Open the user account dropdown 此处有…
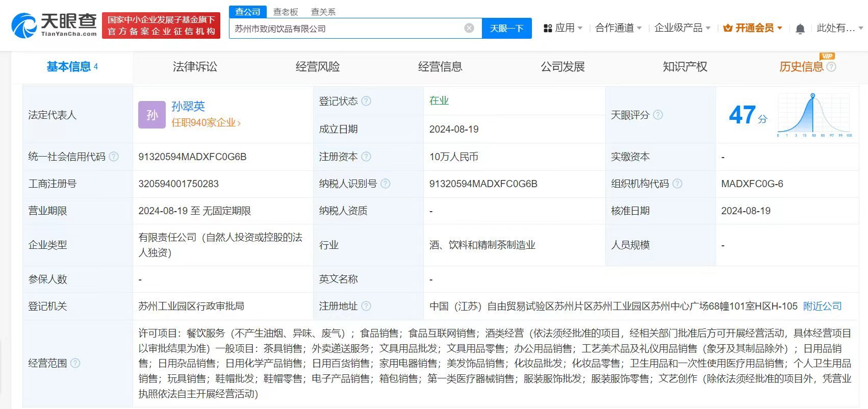 pos(839,28)
